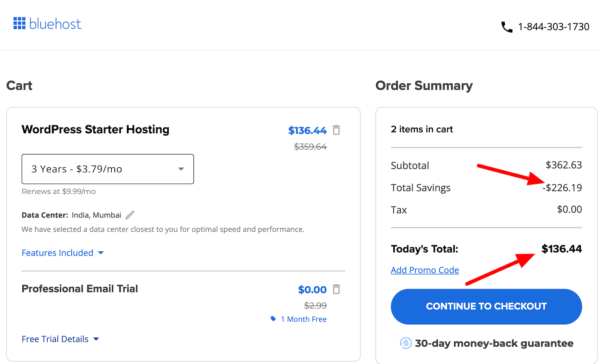The image size is (600, 364).
Task: Click the pencil icon to edit data center
Action: pyautogui.click(x=129, y=214)
